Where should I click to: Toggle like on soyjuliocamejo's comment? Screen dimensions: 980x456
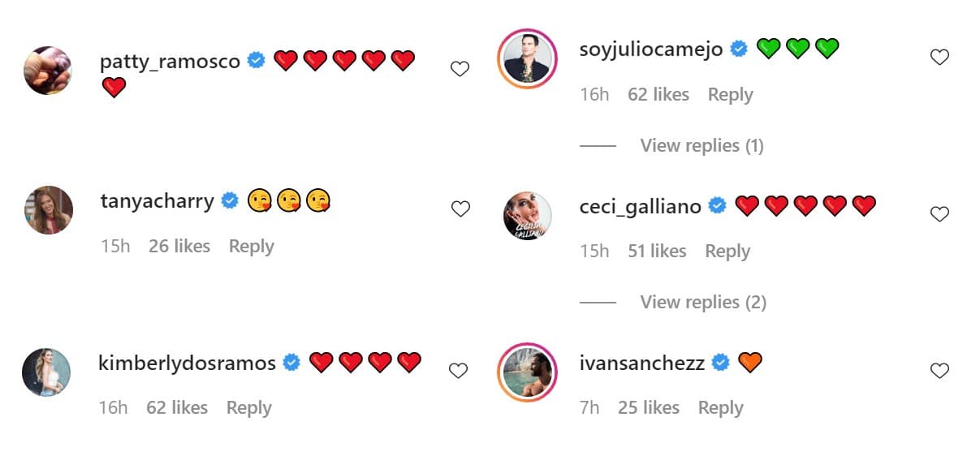pyautogui.click(x=939, y=57)
